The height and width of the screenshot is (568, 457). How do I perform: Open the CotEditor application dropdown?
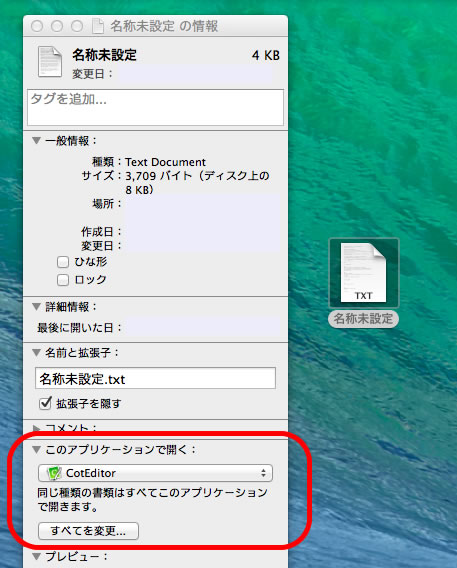click(155, 473)
